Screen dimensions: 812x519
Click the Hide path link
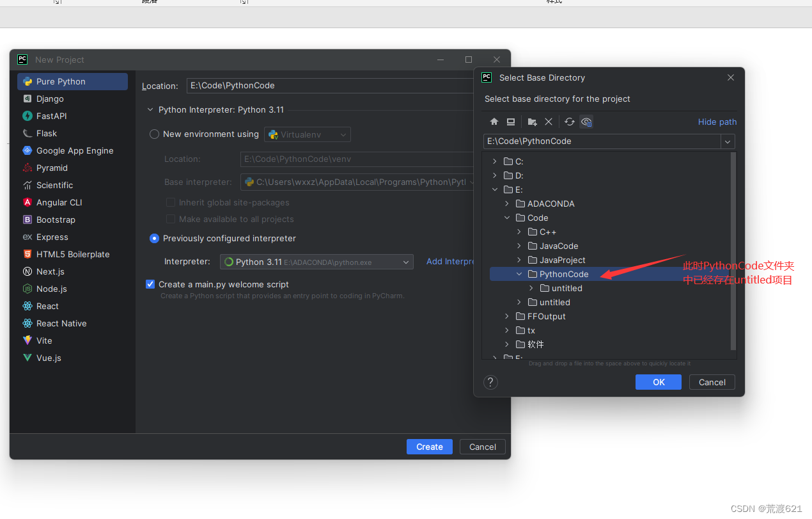(717, 122)
